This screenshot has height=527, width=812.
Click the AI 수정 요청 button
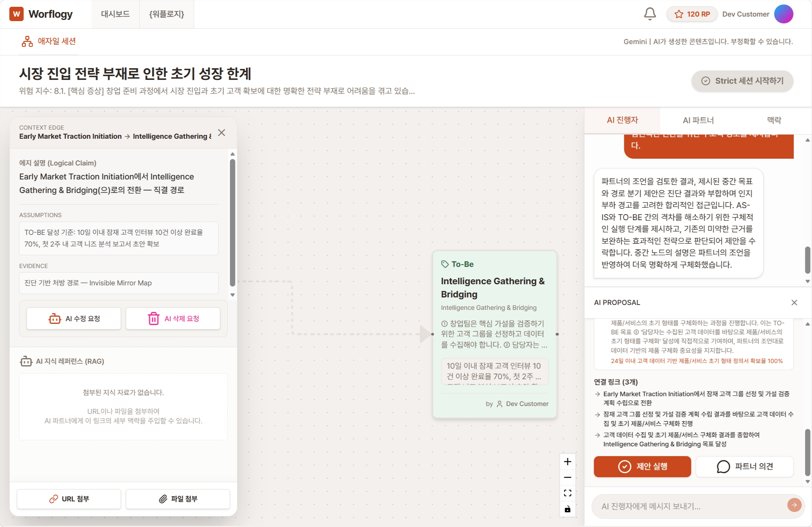point(74,319)
